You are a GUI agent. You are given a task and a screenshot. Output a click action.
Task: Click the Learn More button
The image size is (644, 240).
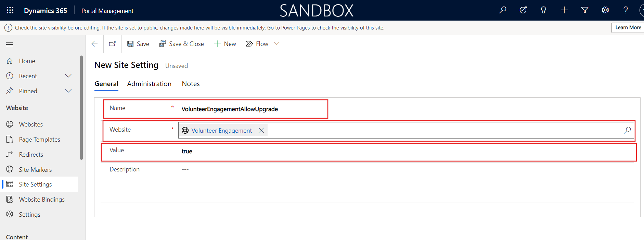click(628, 27)
